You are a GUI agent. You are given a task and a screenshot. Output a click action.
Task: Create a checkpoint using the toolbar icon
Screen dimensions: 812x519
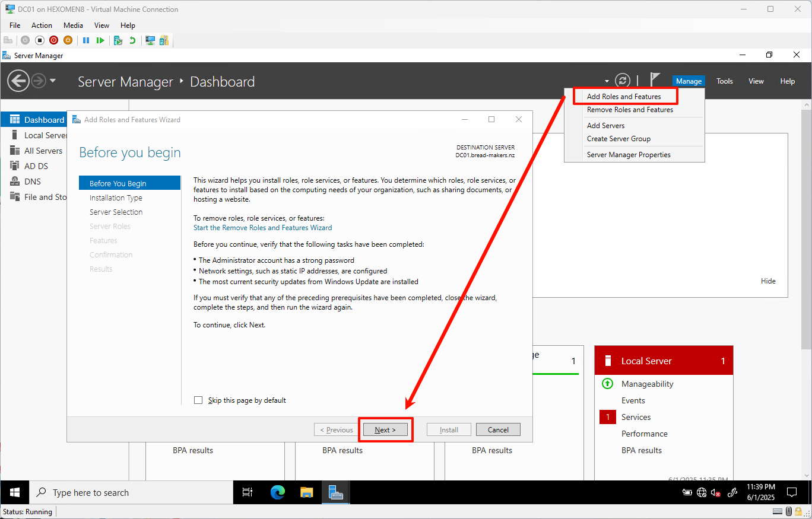coord(118,40)
